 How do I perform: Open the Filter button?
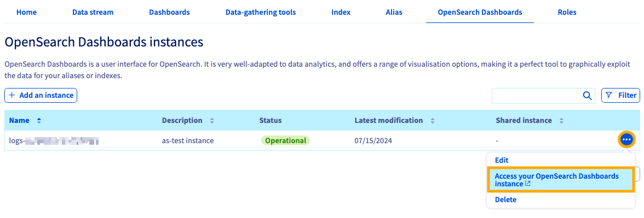[620, 95]
